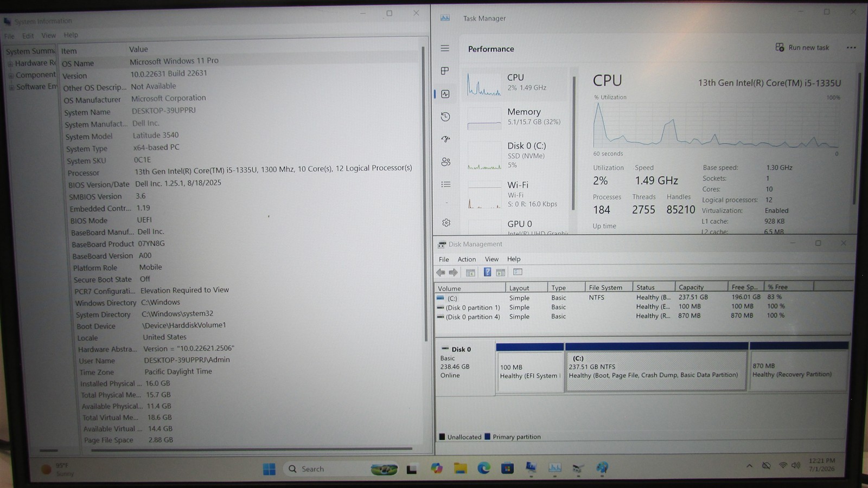This screenshot has width=868, height=488.
Task: Open Task Manager hamburger navigation menu
Action: coord(445,48)
